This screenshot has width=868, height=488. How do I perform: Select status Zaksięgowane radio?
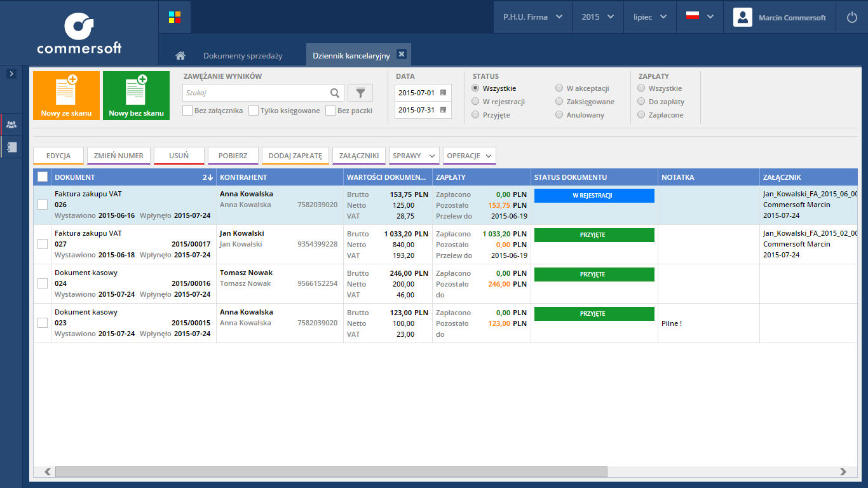pos(559,102)
